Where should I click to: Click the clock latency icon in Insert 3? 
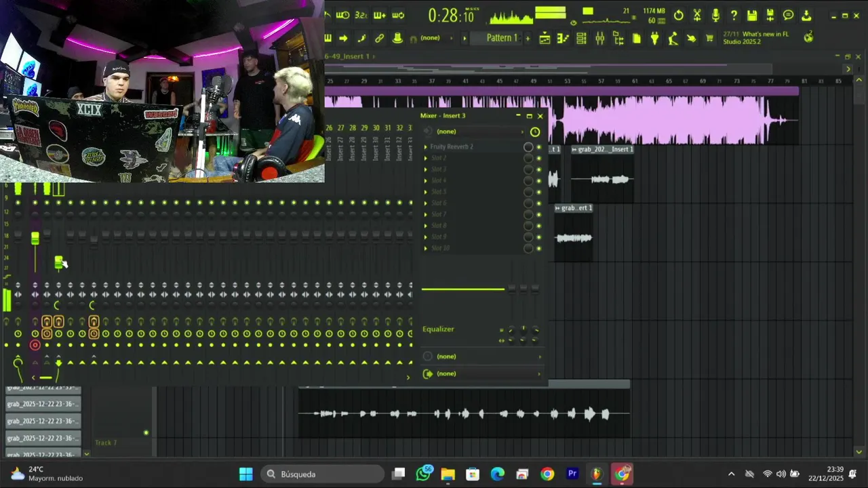(x=535, y=131)
